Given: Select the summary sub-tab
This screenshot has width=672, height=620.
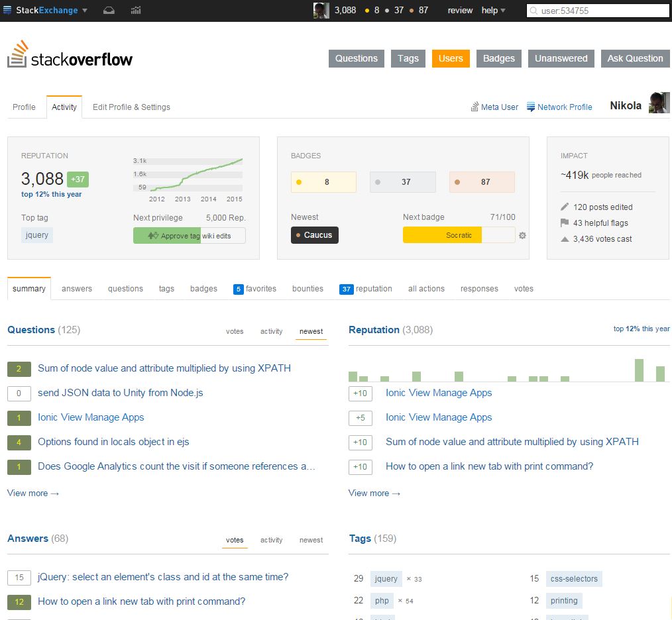Looking at the screenshot, I should tap(29, 289).
